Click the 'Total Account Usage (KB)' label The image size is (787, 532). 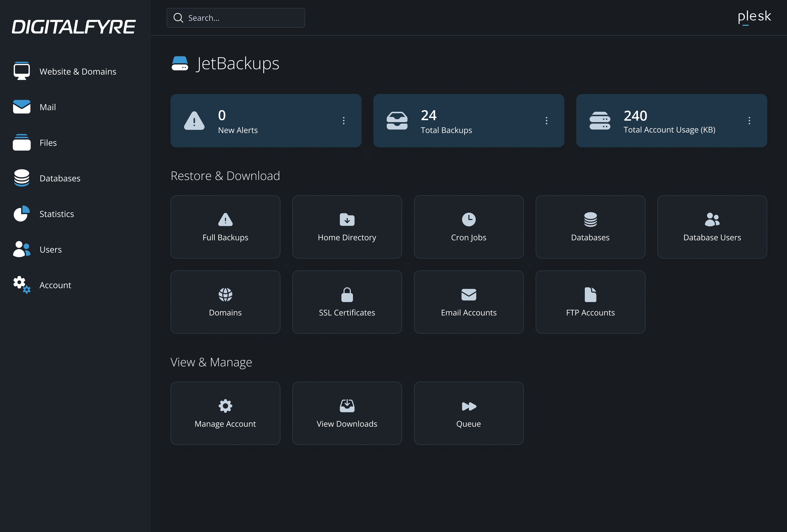[x=670, y=130]
